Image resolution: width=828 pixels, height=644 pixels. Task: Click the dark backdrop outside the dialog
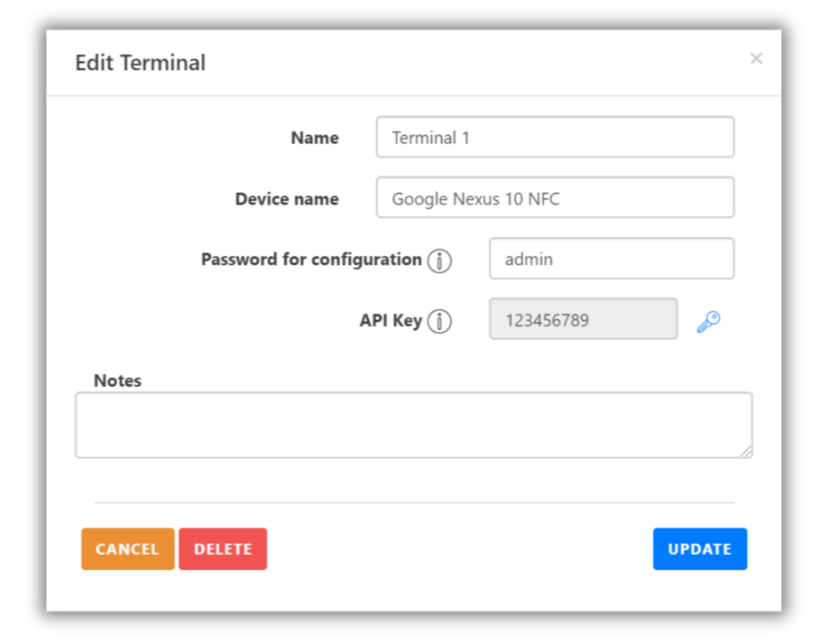20,322
